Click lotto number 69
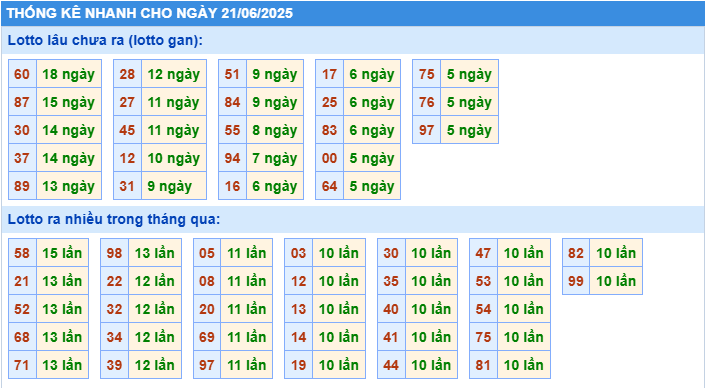Screen dimensions: 707x388 click(x=207, y=337)
